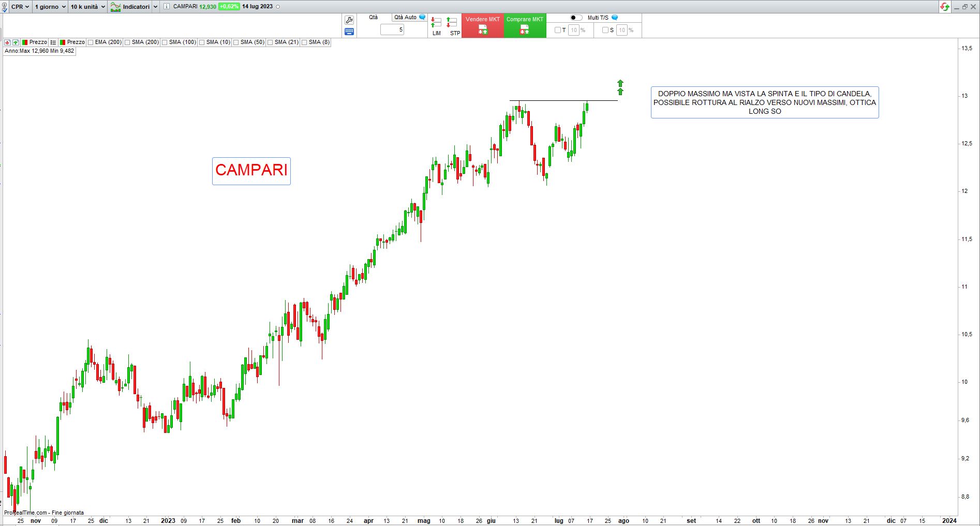The height and width of the screenshot is (526, 980).
Task: Click the blue keyboard icon
Action: [x=349, y=32]
